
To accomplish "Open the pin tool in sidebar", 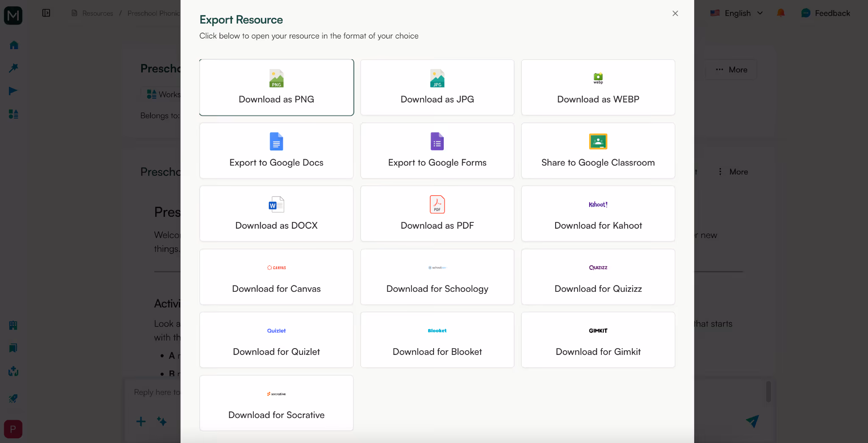I will tap(14, 68).
